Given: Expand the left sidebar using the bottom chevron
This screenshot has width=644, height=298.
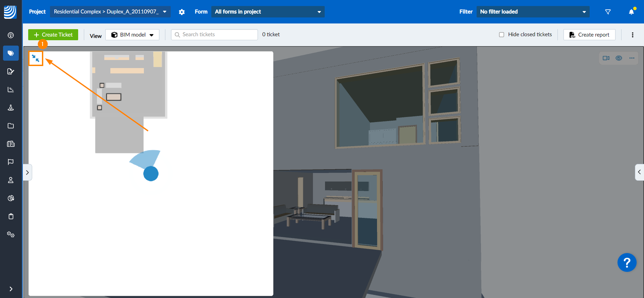Looking at the screenshot, I should 11,289.
